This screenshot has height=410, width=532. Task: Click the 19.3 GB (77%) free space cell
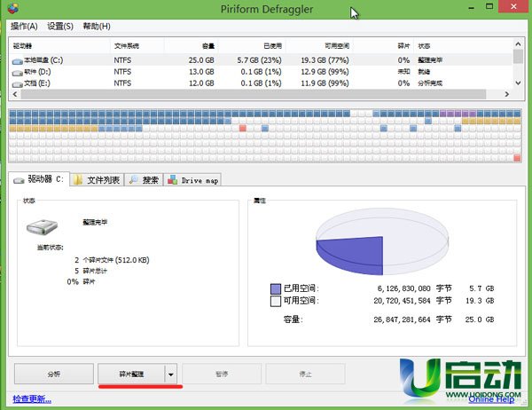[325, 60]
